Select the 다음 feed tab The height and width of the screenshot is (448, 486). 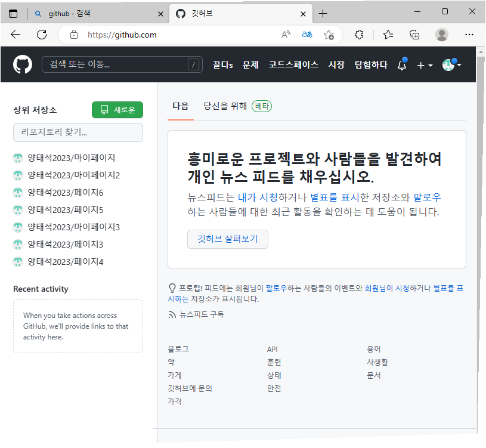tap(181, 106)
